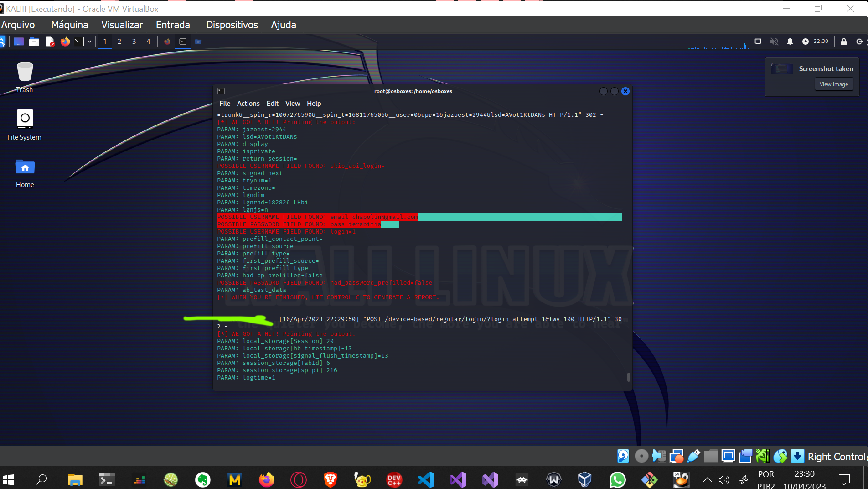868x489 pixels.
Task: Open the Kali applications menu icon
Action: tap(2, 42)
